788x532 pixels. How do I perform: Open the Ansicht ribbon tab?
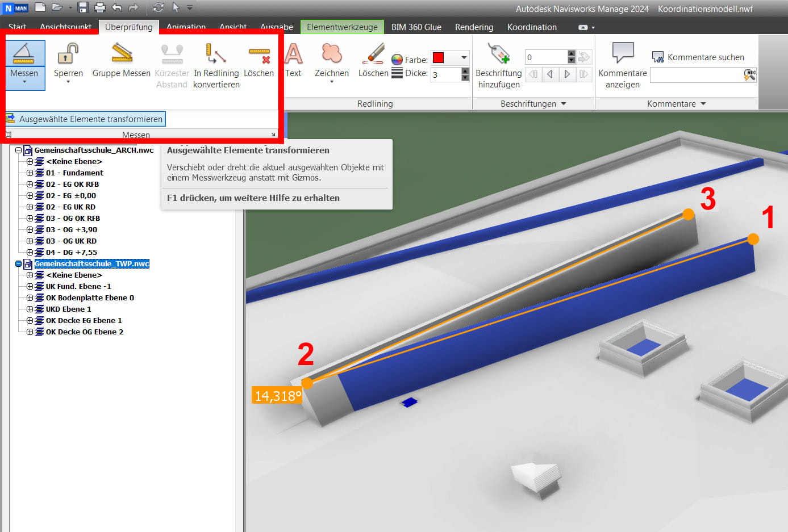coord(233,27)
